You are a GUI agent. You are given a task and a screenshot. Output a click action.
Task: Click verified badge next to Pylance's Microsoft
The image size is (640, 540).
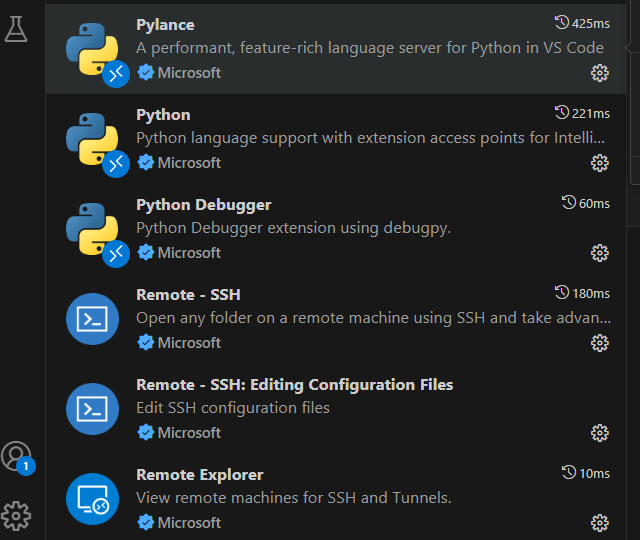[x=146, y=73]
